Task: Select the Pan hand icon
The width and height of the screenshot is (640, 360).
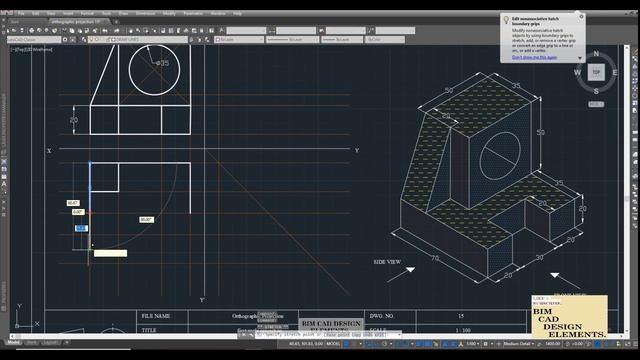Action: pyautogui.click(x=131, y=31)
